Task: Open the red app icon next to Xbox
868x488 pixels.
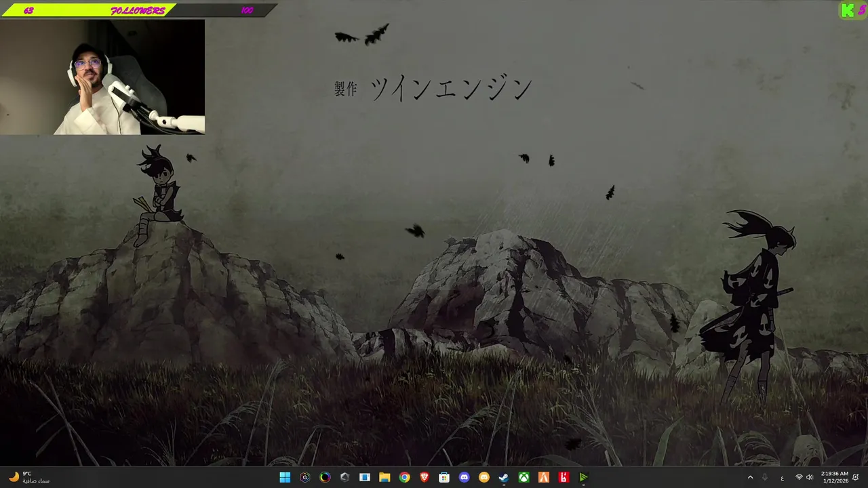Action: pos(564,477)
